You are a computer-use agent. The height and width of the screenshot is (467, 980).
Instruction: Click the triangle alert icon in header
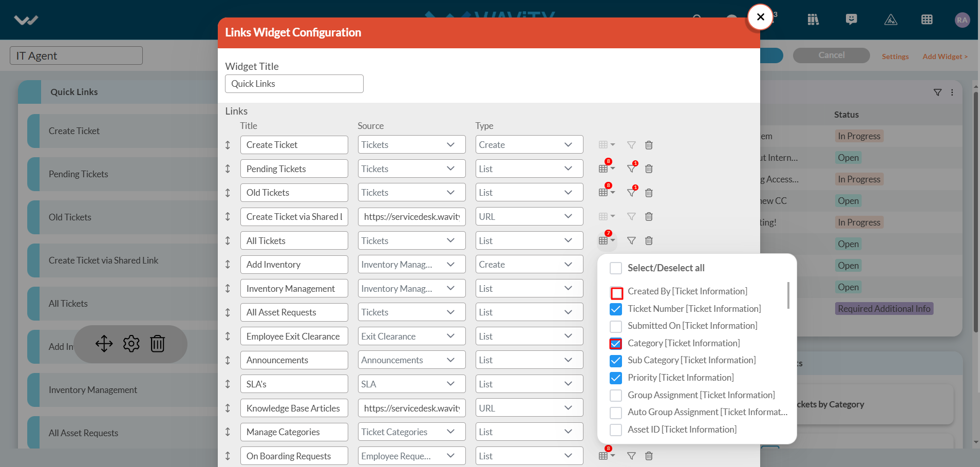pyautogui.click(x=891, y=20)
